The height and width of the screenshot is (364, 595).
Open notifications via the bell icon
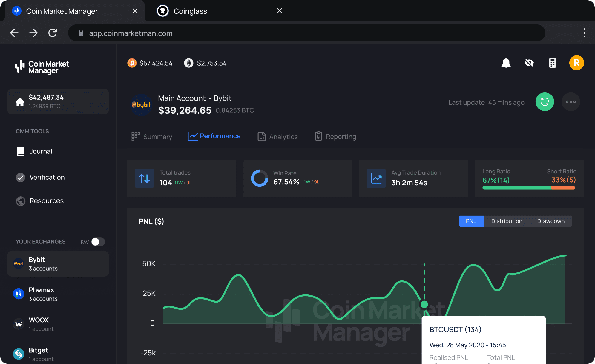(x=506, y=63)
